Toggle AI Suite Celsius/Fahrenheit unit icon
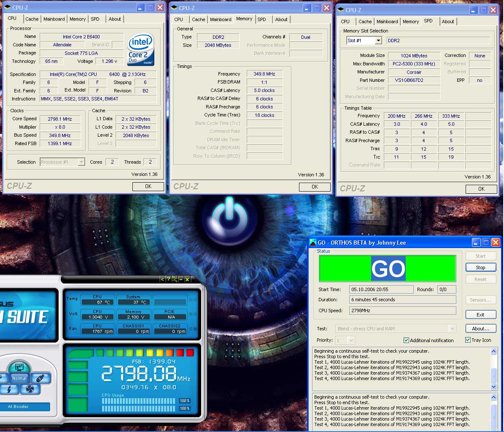The width and height of the screenshot is (504, 432). click(175, 279)
